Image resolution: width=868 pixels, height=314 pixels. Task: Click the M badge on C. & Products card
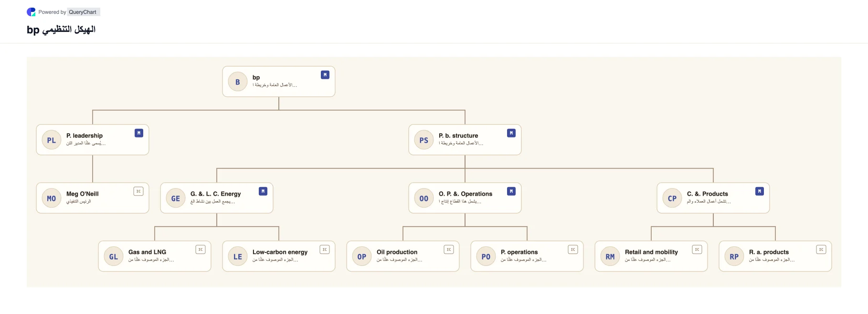pos(760,191)
